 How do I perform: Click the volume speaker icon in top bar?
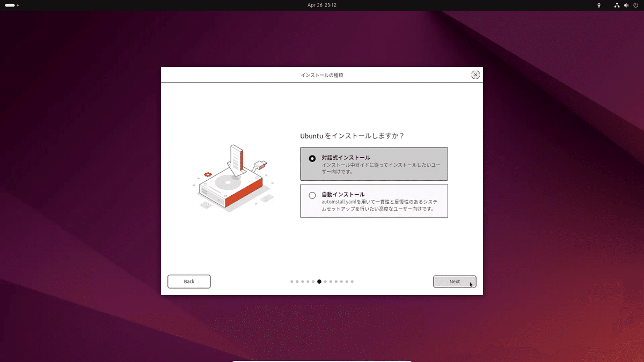[x=626, y=5]
